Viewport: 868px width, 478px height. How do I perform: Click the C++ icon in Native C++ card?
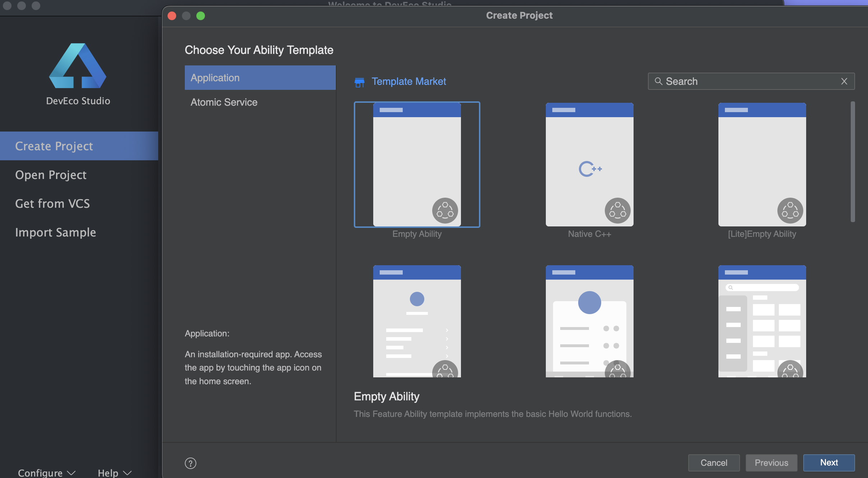[590, 169]
